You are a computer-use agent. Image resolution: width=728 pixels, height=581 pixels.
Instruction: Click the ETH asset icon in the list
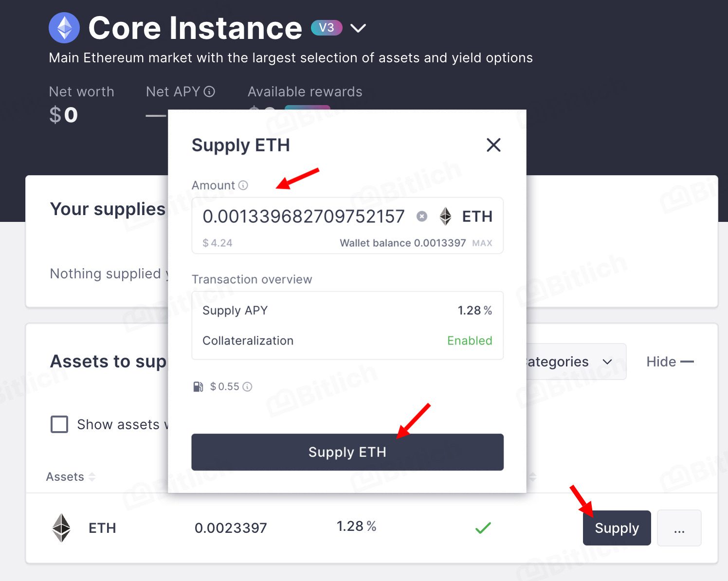point(61,528)
